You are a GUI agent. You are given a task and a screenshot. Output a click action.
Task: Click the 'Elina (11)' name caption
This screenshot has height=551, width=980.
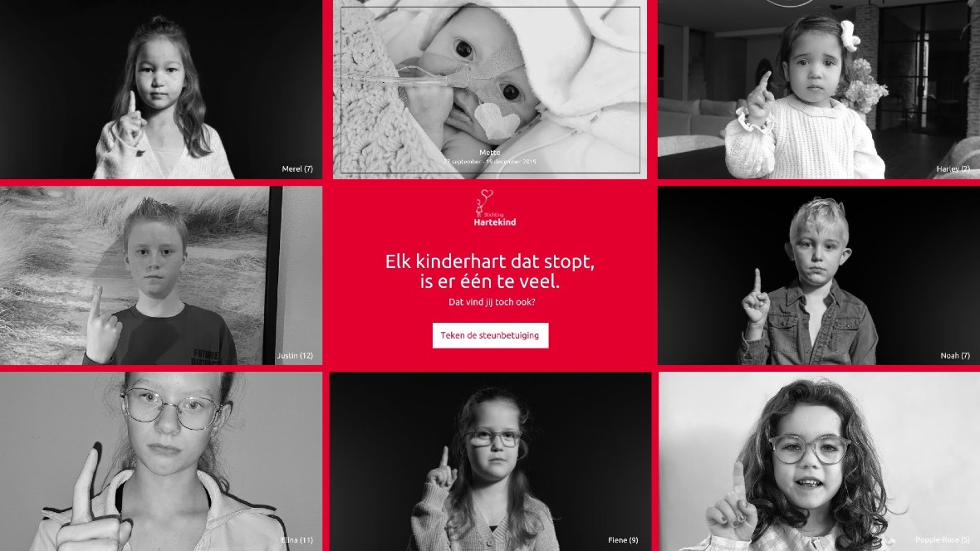[296, 539]
